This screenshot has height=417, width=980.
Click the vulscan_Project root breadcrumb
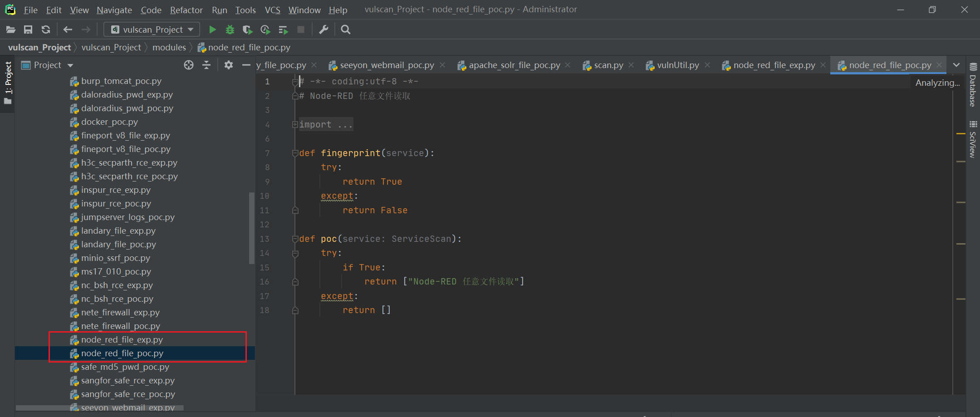[39, 48]
